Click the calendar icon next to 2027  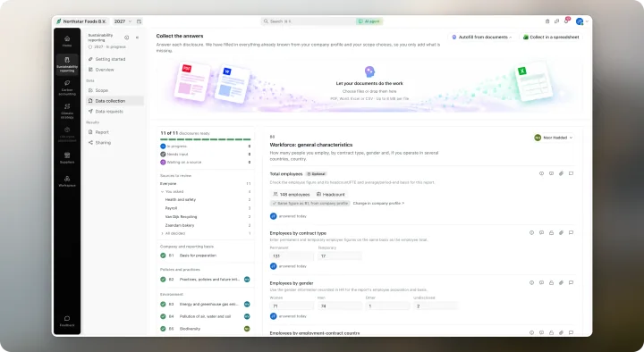tap(139, 21)
